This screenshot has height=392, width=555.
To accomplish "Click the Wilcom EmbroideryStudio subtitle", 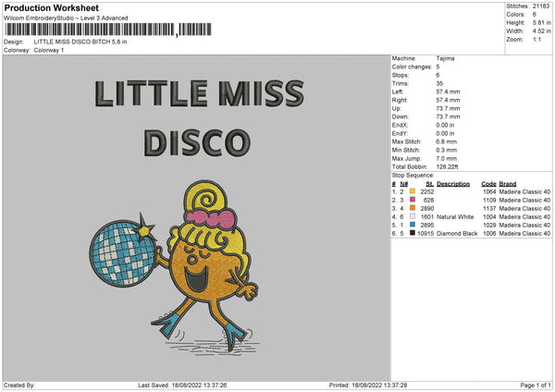I will pyautogui.click(x=66, y=18).
